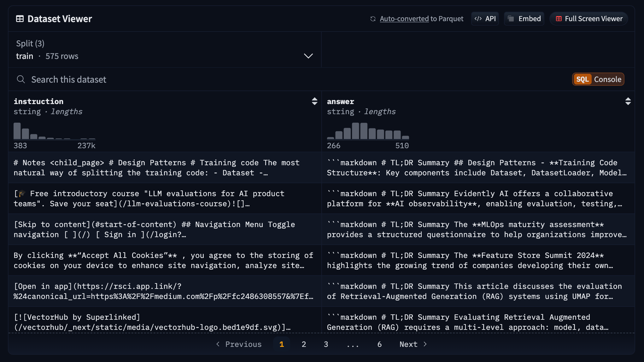Select the 'Accept All Cookies' instruction cell

coord(165,260)
